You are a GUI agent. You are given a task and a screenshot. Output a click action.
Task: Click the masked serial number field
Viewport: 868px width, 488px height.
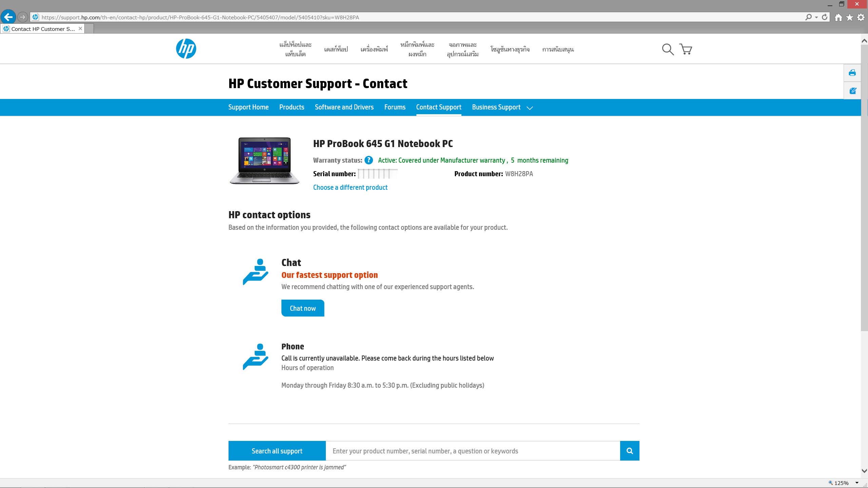pyautogui.click(x=377, y=174)
